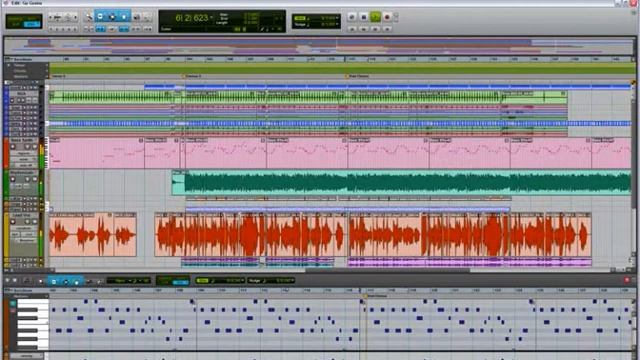Recall zoom preset 1 button

[51, 29]
